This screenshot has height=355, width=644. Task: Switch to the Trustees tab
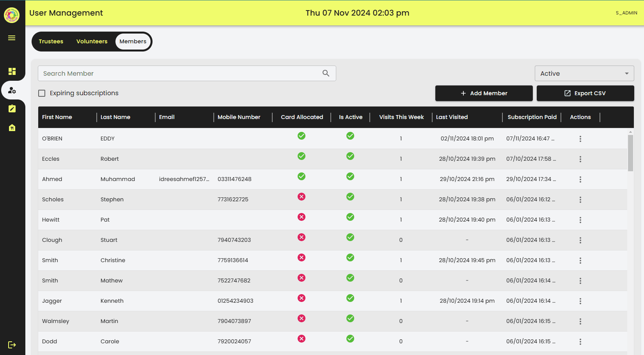tap(51, 41)
